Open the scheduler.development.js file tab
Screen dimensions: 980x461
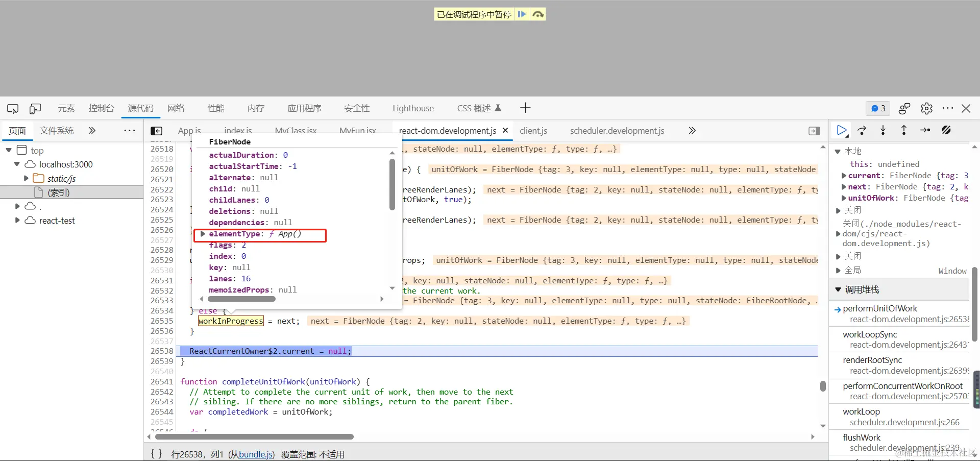click(x=617, y=131)
